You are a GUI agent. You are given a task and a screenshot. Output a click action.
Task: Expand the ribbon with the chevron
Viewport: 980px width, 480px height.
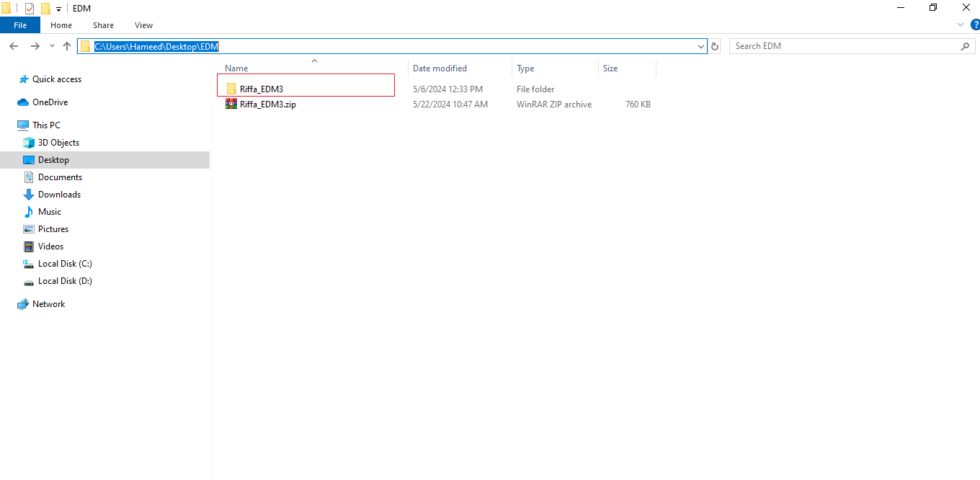pyautogui.click(x=961, y=25)
